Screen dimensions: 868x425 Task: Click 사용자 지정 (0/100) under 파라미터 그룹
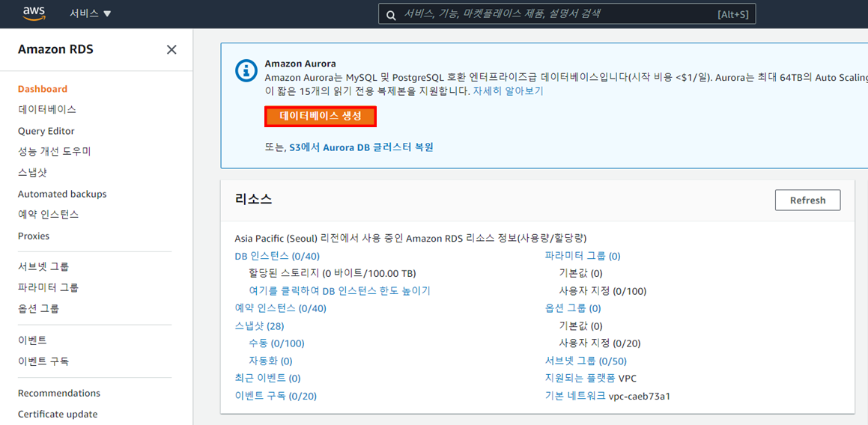[603, 291]
